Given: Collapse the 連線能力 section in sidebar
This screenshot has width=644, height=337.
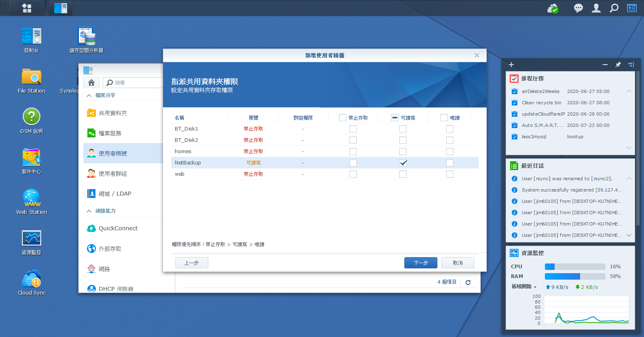Looking at the screenshot, I should (89, 211).
